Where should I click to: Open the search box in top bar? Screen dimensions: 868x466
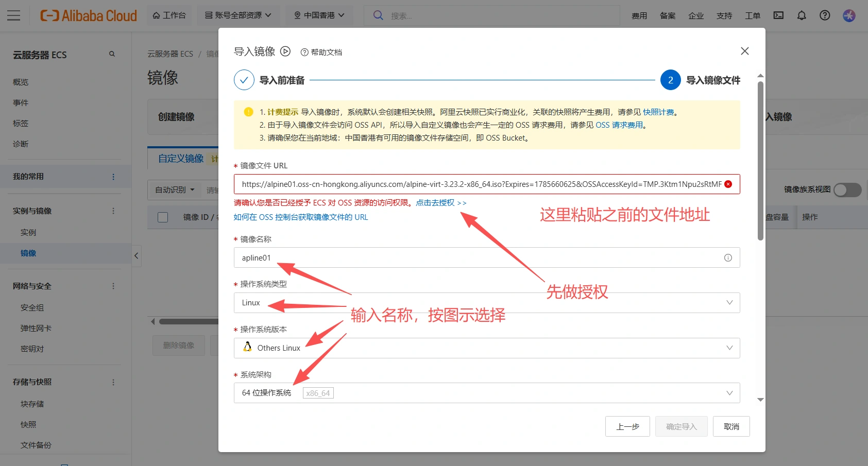[x=492, y=15]
